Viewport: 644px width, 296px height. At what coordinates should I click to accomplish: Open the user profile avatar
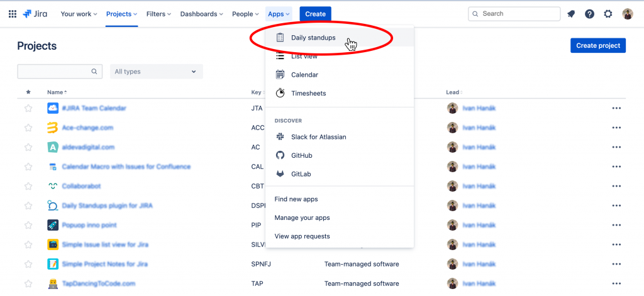[628, 14]
